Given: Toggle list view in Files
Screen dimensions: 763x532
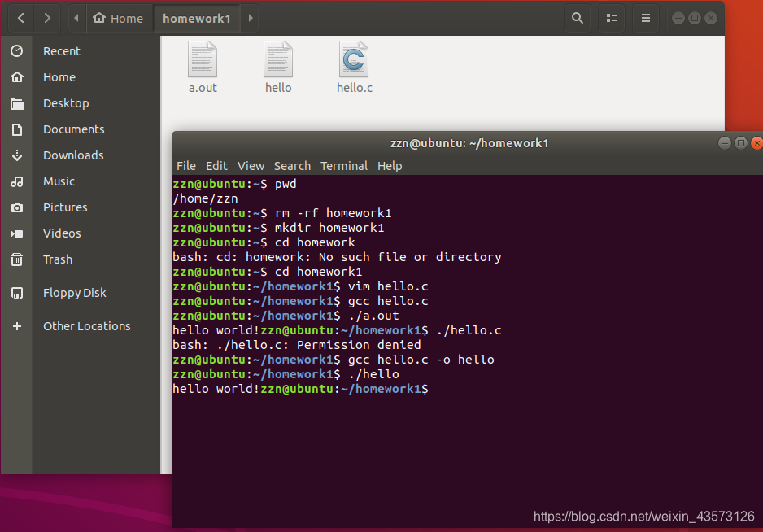Looking at the screenshot, I should point(611,19).
